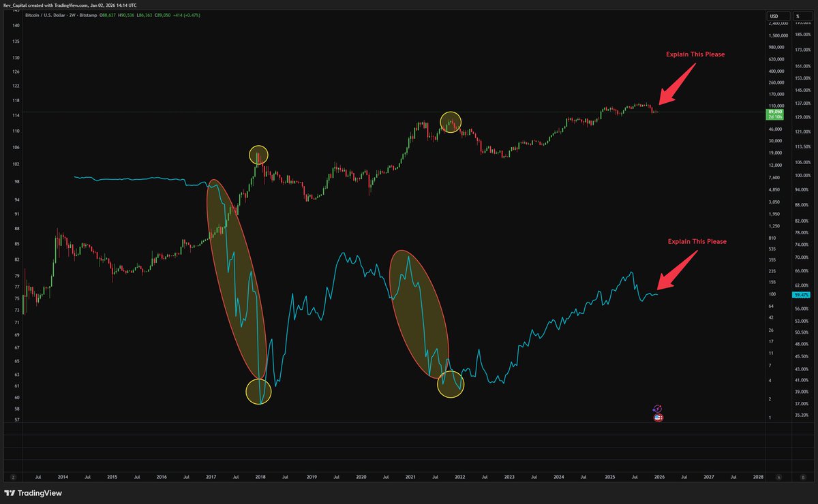Click the cyan 58.67% value label on percent scale
Viewport: 818px width, 504px height.
(x=801, y=294)
